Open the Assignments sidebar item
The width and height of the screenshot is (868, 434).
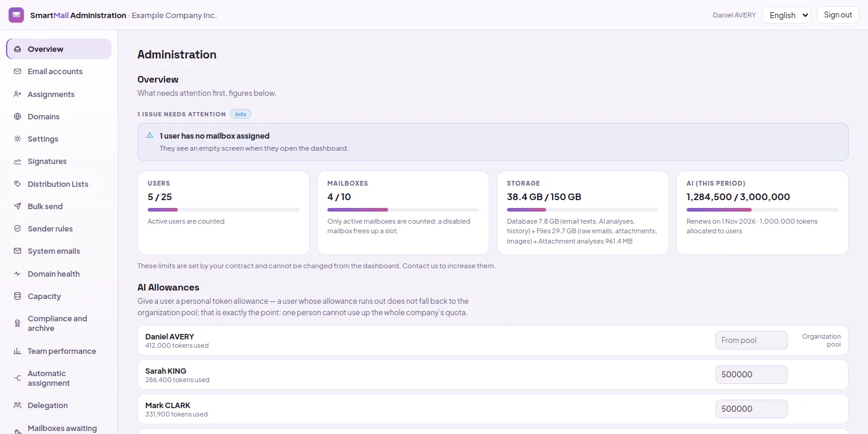click(59, 95)
